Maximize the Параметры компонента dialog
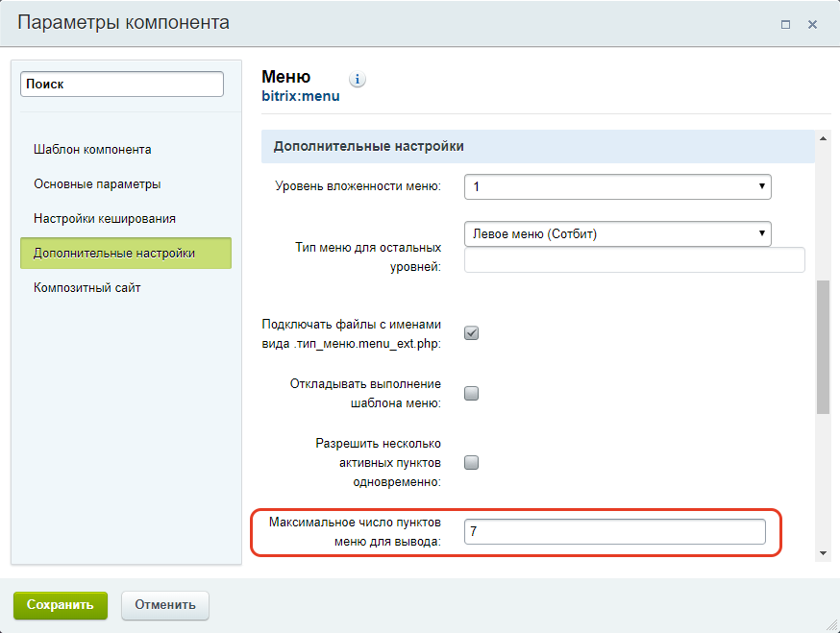This screenshot has width=840, height=633. (785, 25)
